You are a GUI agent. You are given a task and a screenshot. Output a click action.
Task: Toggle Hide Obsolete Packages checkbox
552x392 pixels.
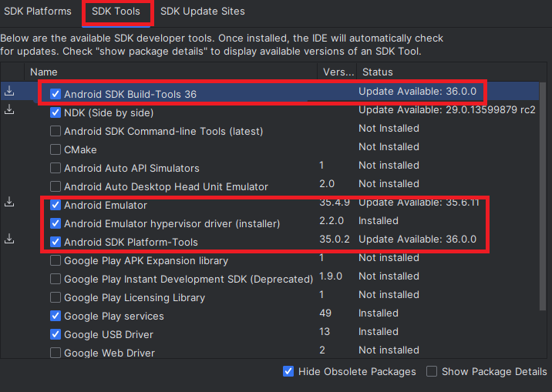[x=288, y=371]
